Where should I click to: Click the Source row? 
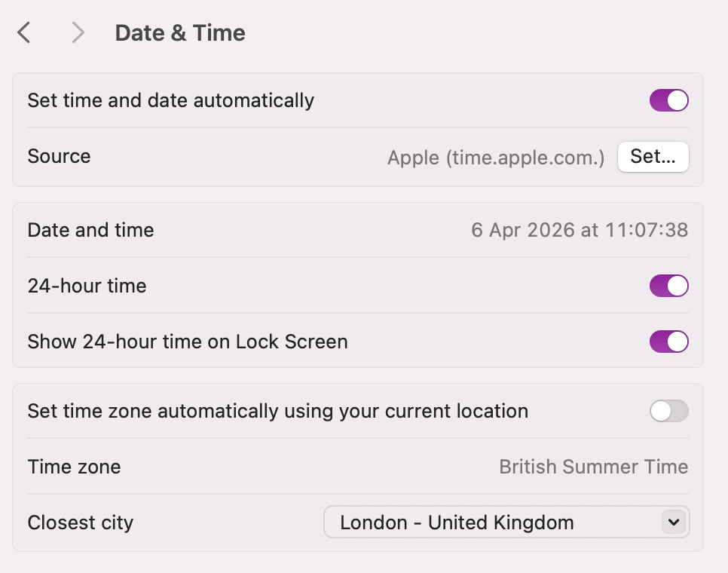59,157
